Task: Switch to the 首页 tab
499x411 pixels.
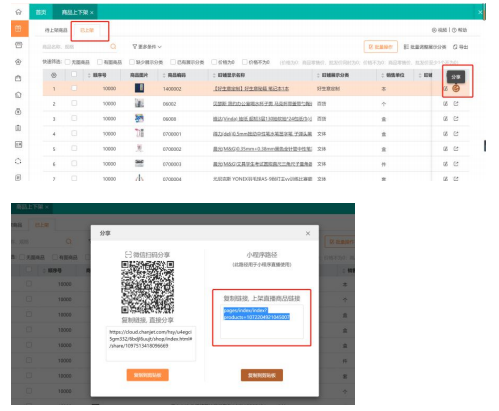Action: (x=41, y=12)
